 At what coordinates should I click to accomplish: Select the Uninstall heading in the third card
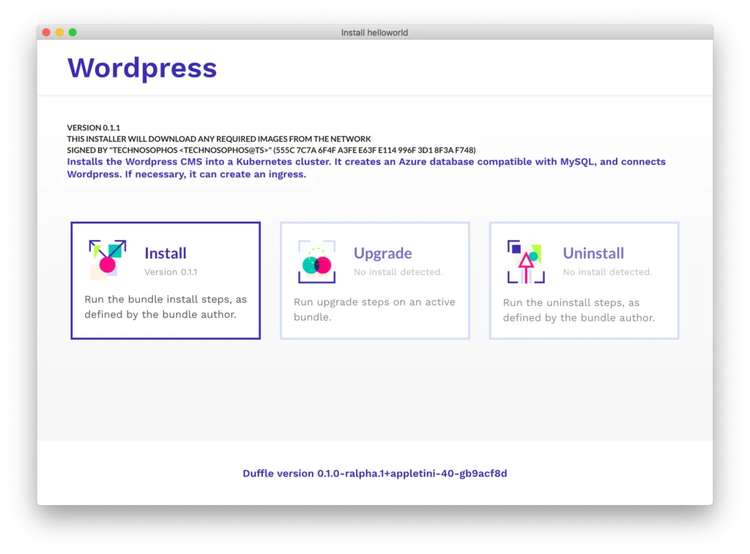[593, 254]
